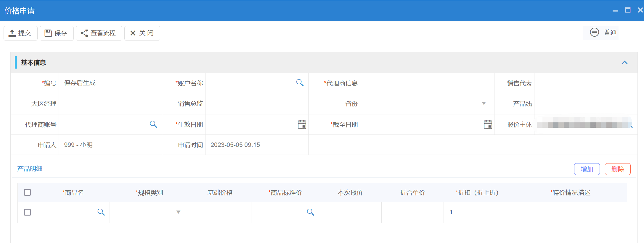Click the search icon in 账户名称 field
This screenshot has width=644, height=243.
pos(300,83)
